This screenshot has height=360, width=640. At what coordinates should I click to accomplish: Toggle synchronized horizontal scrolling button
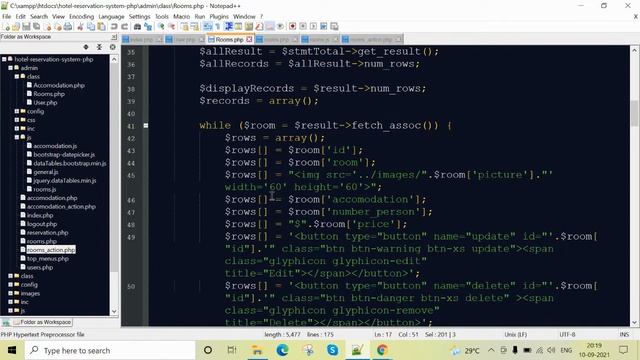point(195,27)
